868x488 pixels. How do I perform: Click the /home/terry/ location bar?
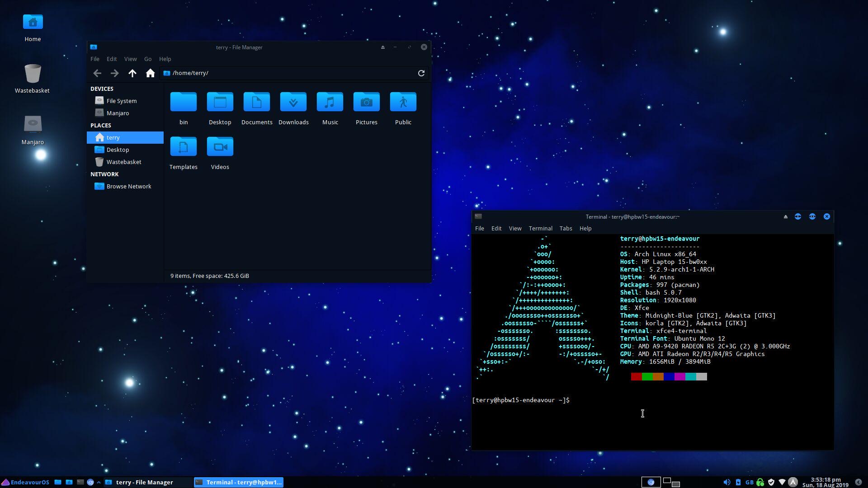click(289, 73)
